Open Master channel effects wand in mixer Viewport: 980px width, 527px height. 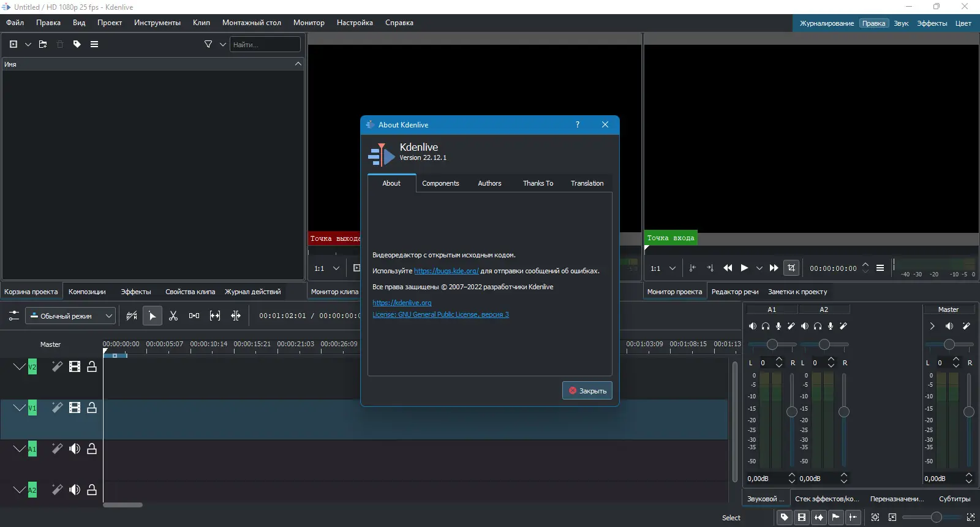(x=967, y=326)
